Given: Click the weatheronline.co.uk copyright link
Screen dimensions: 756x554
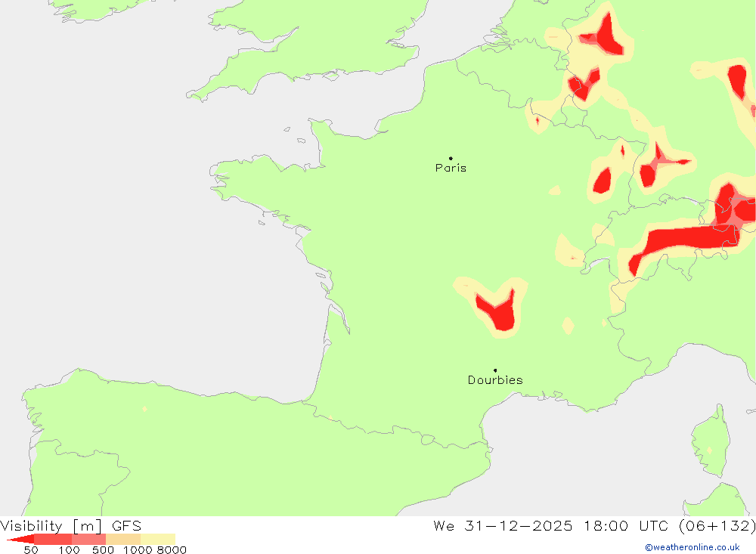Looking at the screenshot, I should [x=692, y=547].
